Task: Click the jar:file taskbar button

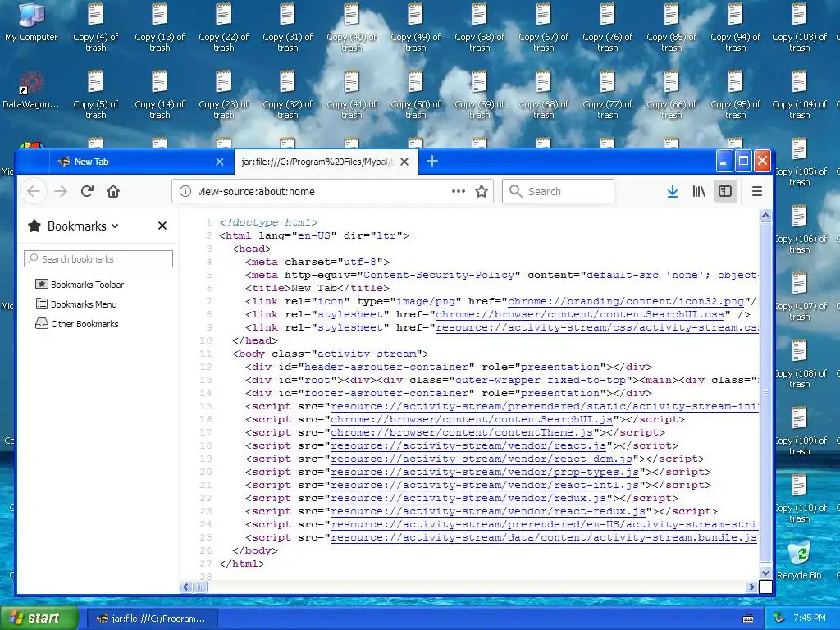Action: pyautogui.click(x=153, y=619)
